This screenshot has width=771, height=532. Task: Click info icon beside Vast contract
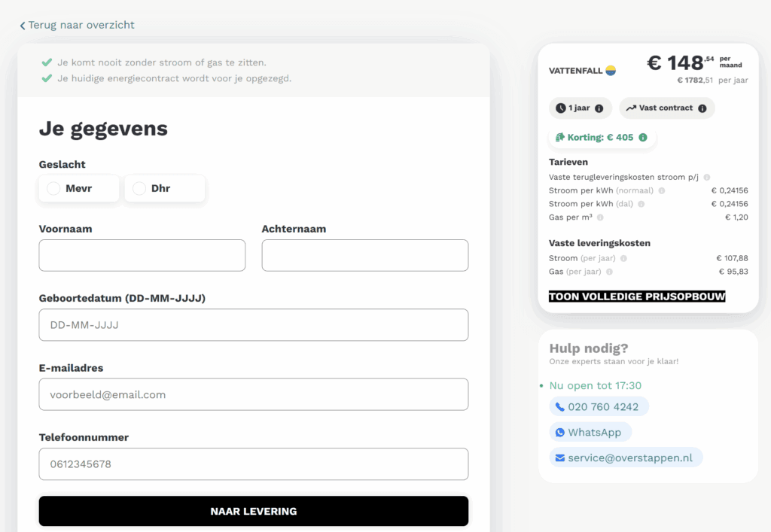[702, 108]
